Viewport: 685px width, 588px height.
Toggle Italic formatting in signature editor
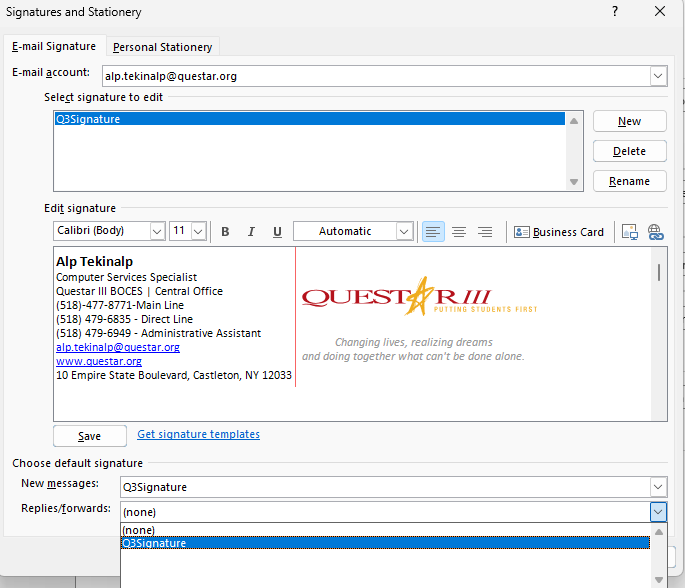[x=251, y=232]
